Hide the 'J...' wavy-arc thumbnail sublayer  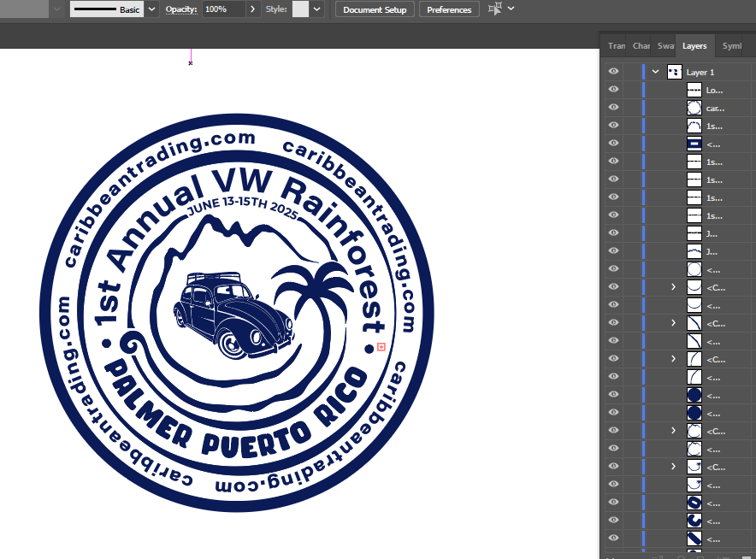(x=613, y=250)
